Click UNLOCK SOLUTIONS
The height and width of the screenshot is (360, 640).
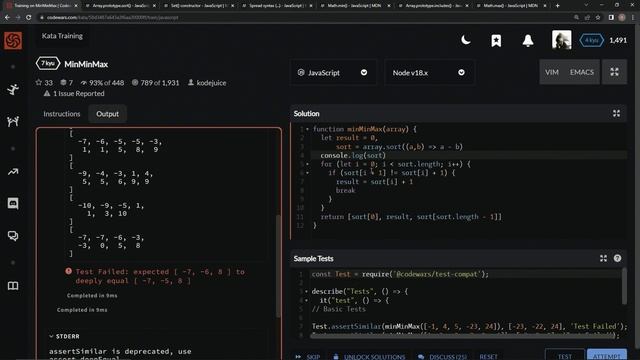(369, 356)
